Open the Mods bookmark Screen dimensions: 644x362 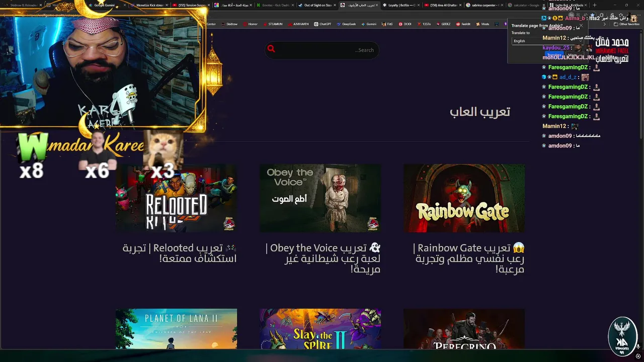482,24
